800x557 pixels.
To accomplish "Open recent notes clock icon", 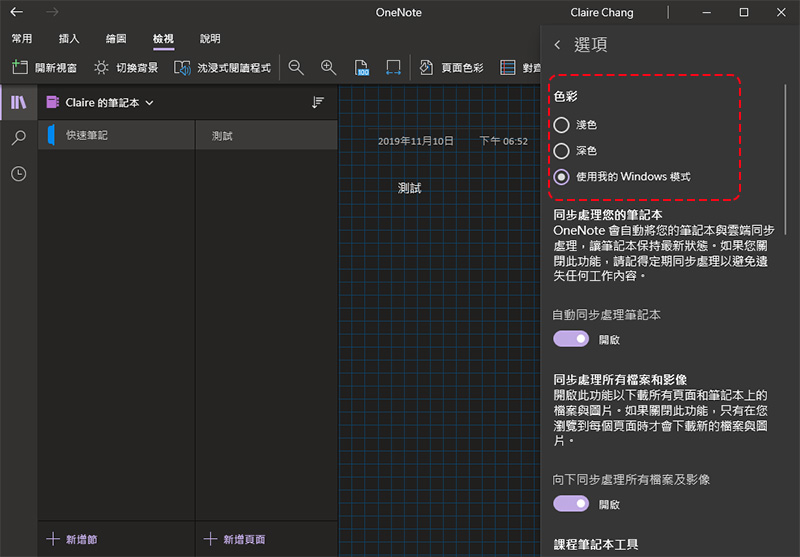I will 18,174.
